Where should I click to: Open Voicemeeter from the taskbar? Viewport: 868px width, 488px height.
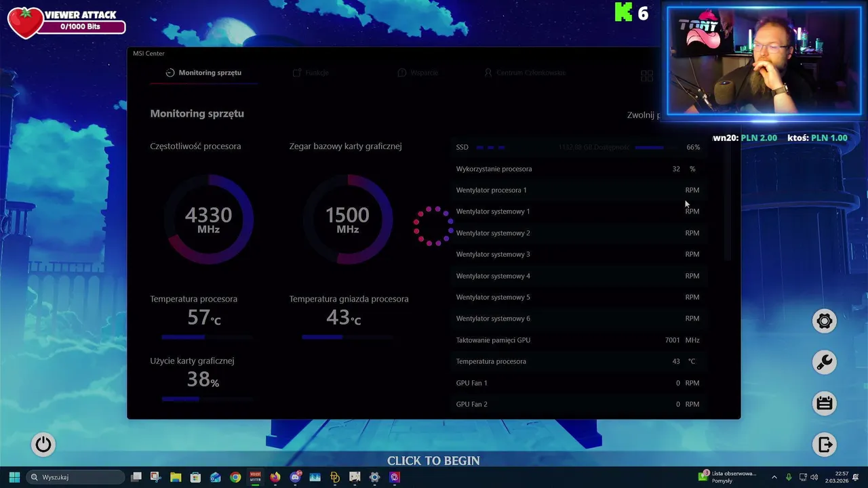[x=255, y=477]
